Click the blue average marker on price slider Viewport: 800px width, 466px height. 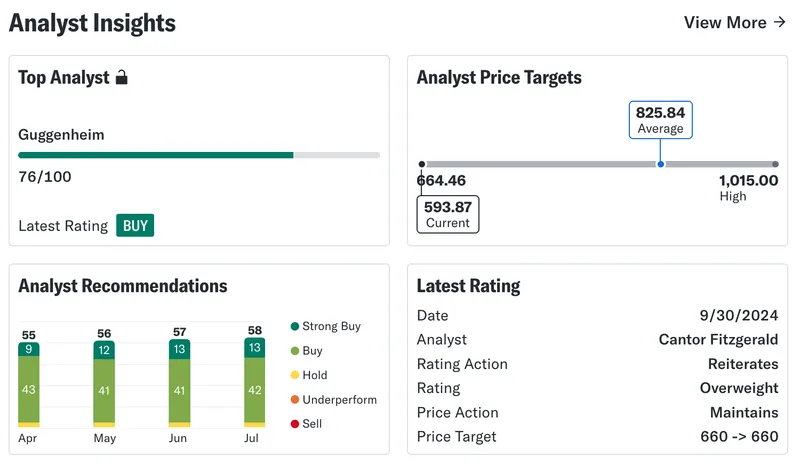[661, 164]
